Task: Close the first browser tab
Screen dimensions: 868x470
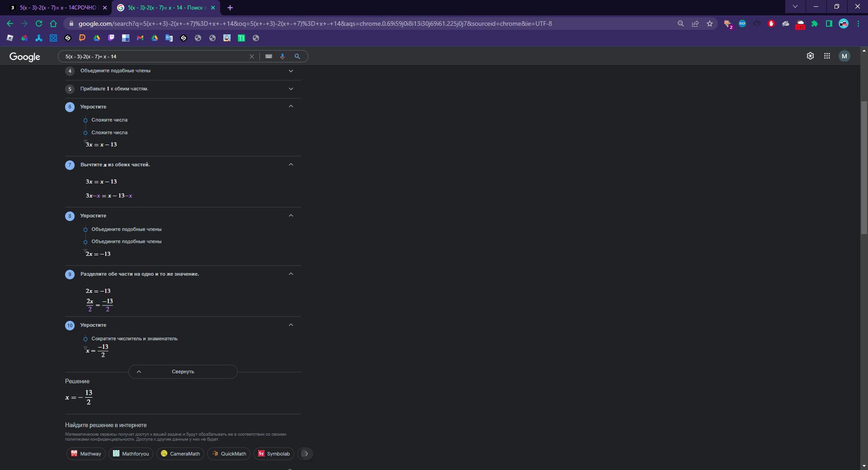Action: point(105,8)
